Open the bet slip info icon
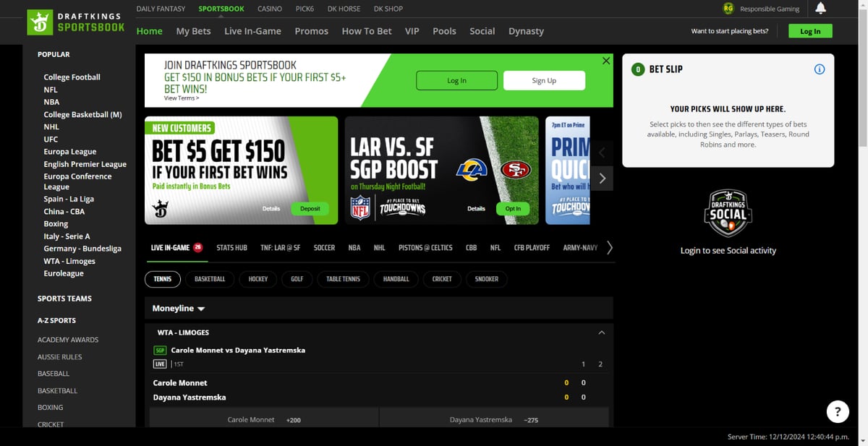The height and width of the screenshot is (446, 868). point(820,69)
